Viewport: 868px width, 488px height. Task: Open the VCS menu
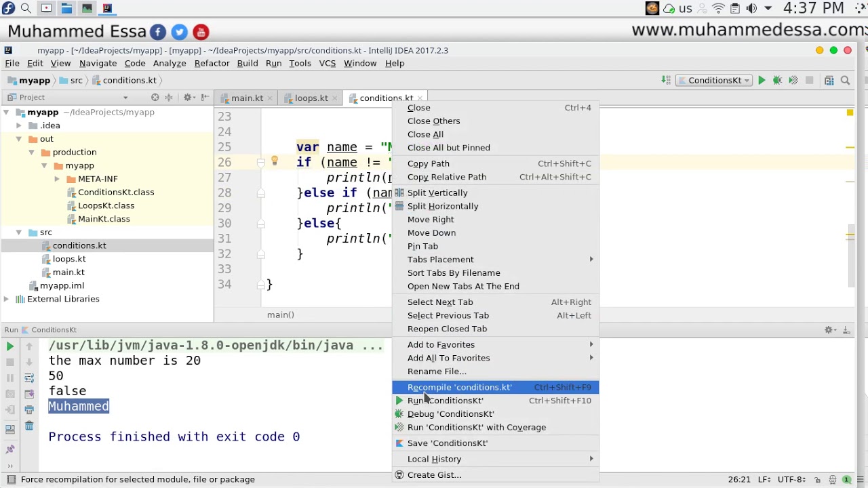tap(327, 63)
